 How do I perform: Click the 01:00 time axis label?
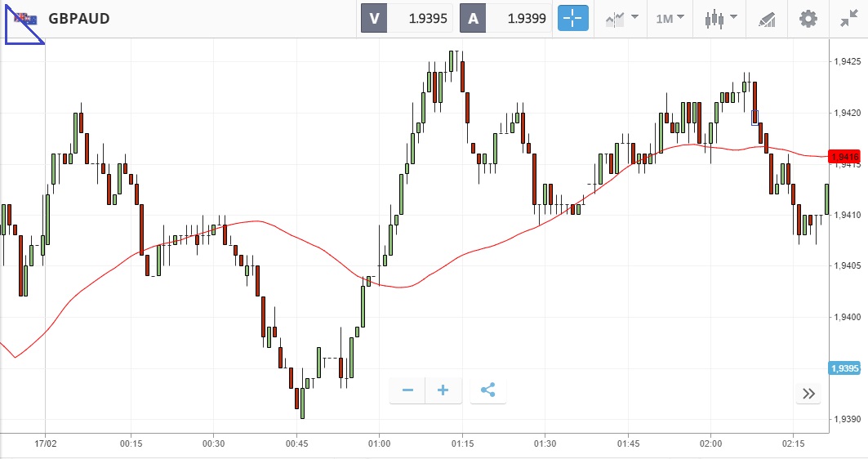[x=379, y=444]
